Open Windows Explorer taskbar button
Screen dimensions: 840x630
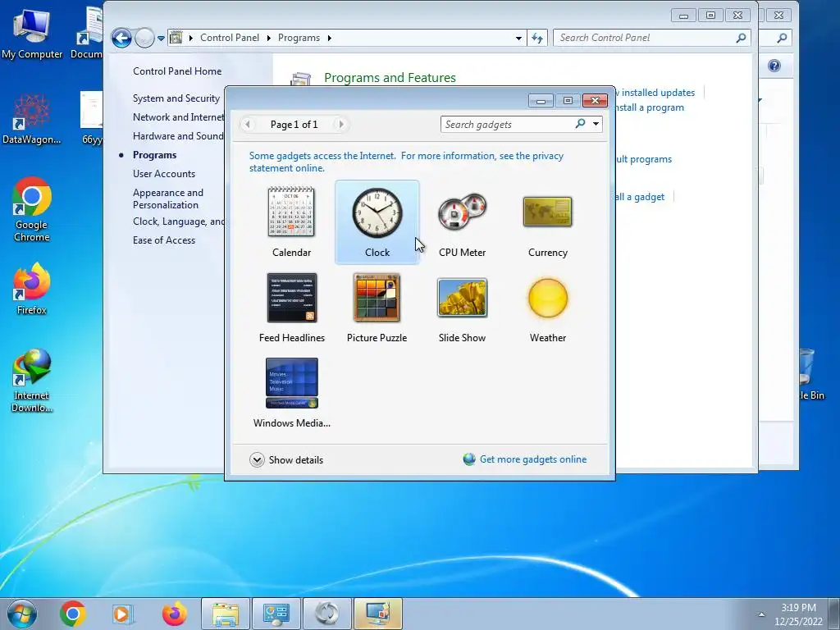[226, 614]
